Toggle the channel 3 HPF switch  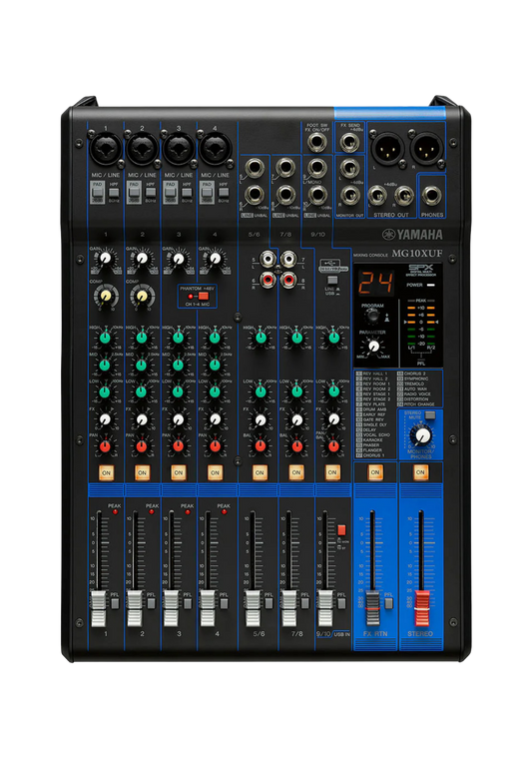click(x=187, y=193)
